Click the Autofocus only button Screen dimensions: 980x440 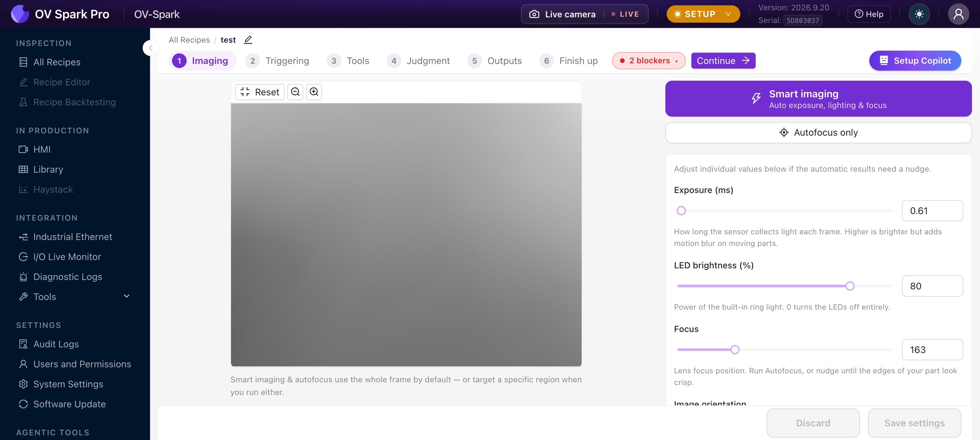(818, 133)
